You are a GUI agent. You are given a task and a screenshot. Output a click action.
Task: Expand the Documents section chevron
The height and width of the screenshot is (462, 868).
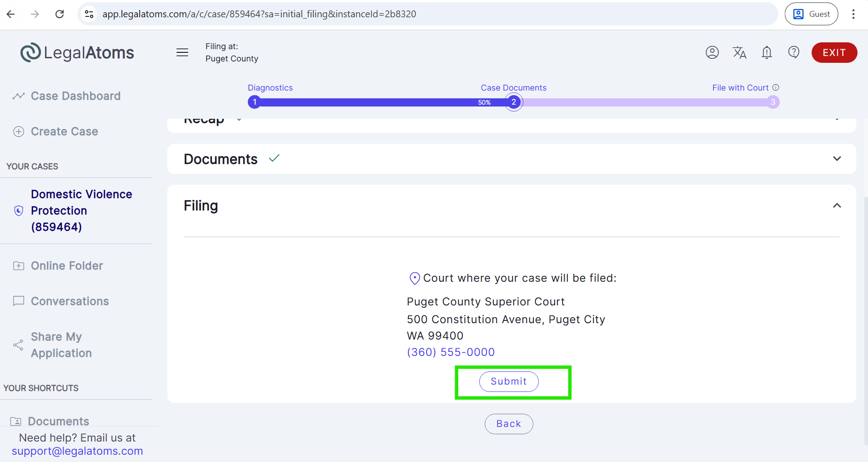pyautogui.click(x=837, y=159)
